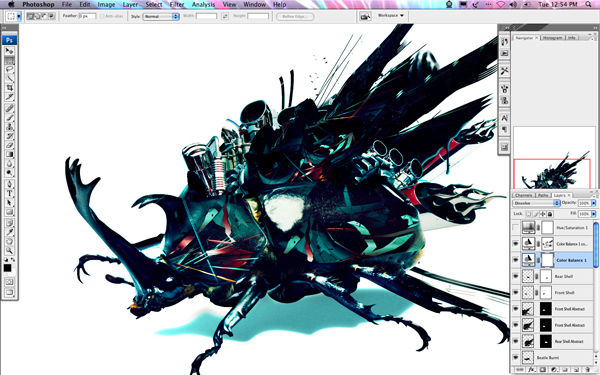The height and width of the screenshot is (375, 600).
Task: Click the Delete layer trash icon
Action: click(587, 370)
